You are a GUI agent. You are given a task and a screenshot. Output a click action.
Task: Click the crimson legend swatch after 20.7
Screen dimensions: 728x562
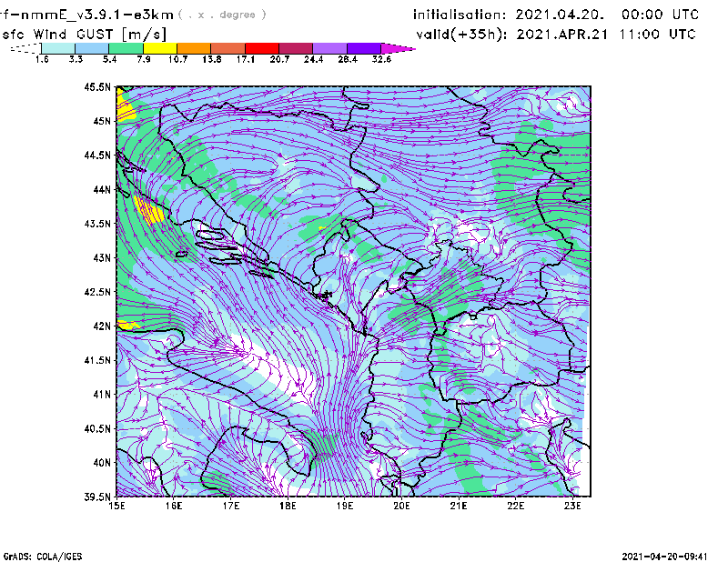296,48
